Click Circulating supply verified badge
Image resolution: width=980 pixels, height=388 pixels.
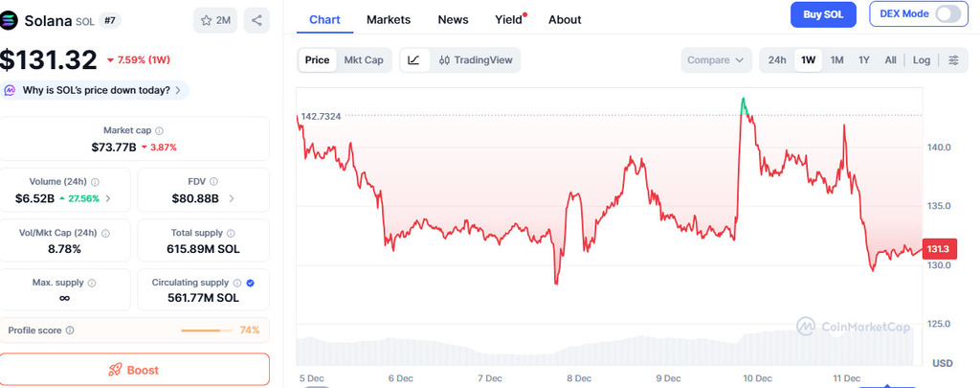tap(250, 283)
